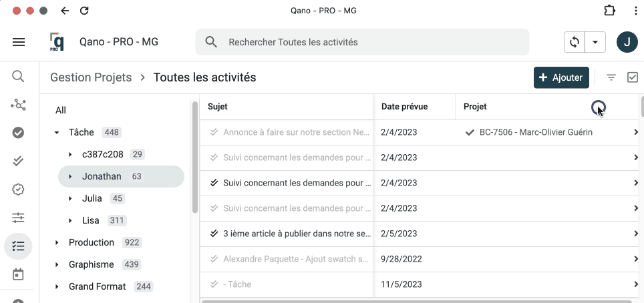
Task: Open the calendar icon in sidebar
Action: [x=18, y=274]
